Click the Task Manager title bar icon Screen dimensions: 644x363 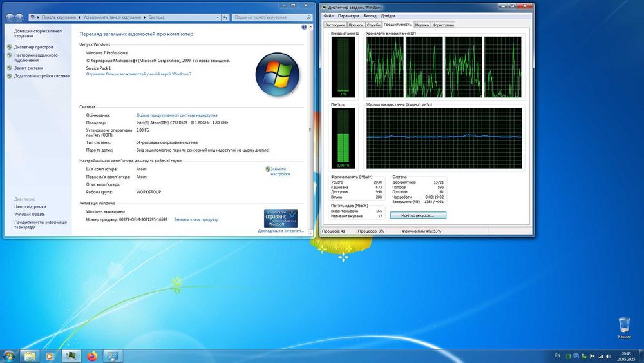pyautogui.click(x=325, y=7)
